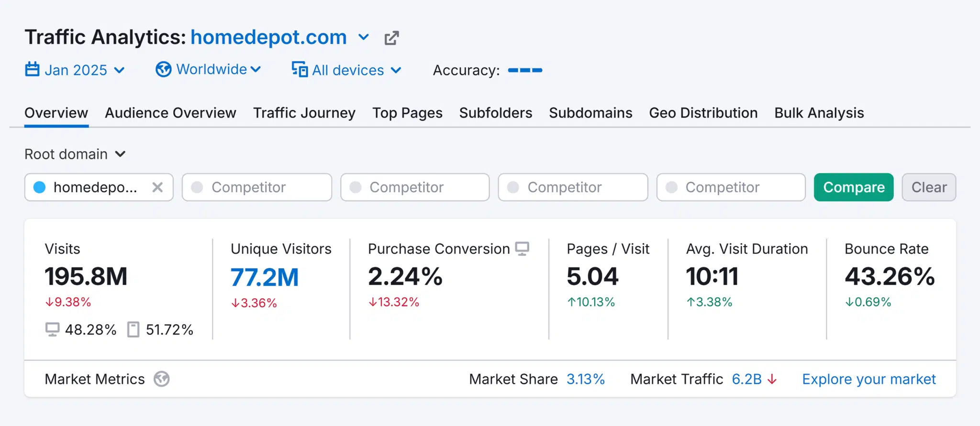Click the devices icon beside All devices
This screenshot has width=980, height=426.
pyautogui.click(x=300, y=69)
